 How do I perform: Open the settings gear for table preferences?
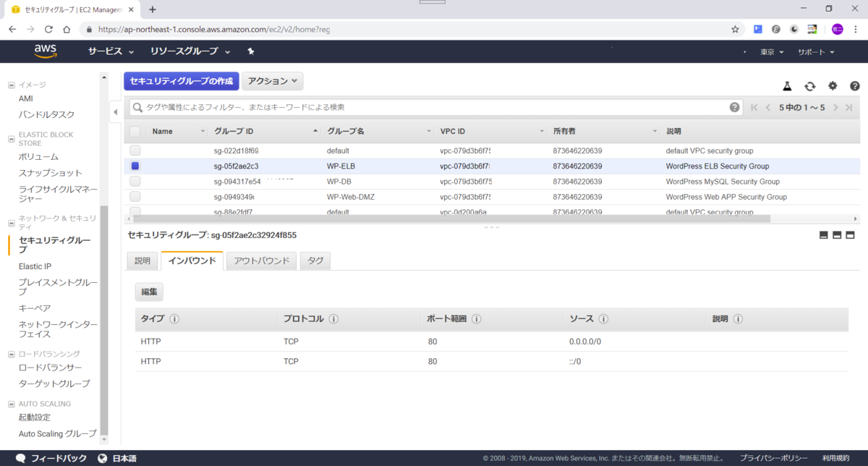tap(833, 85)
